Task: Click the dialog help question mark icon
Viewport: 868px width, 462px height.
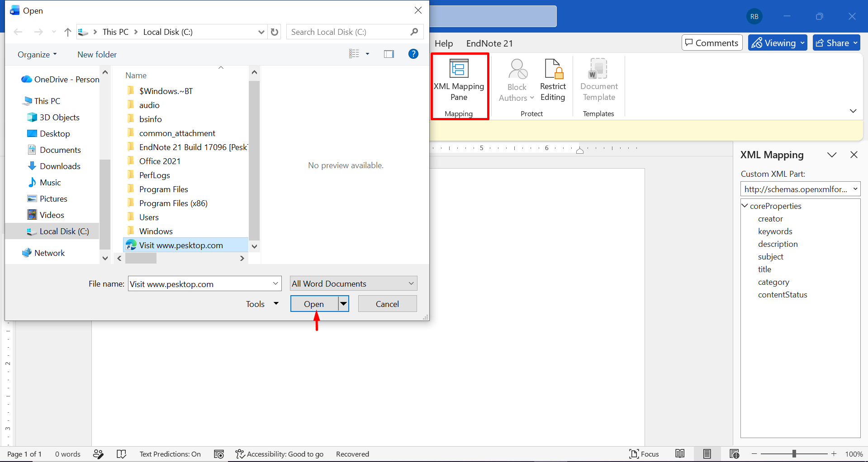Action: click(413, 54)
